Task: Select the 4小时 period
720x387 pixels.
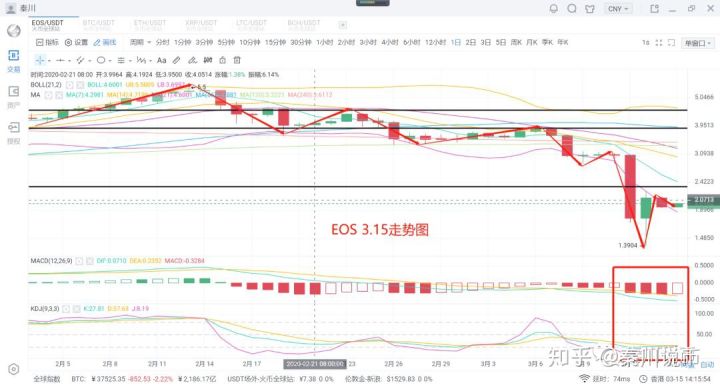Action: tap(389, 42)
